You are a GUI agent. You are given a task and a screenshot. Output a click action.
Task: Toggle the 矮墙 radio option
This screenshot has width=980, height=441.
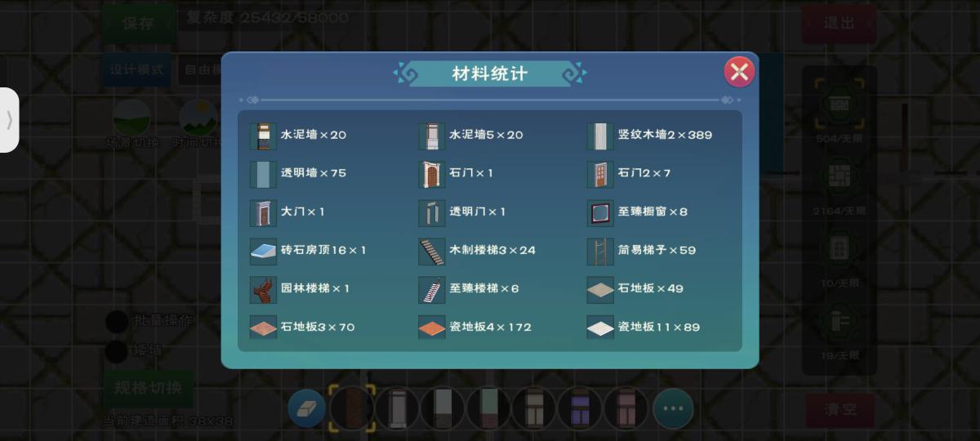coord(117,351)
